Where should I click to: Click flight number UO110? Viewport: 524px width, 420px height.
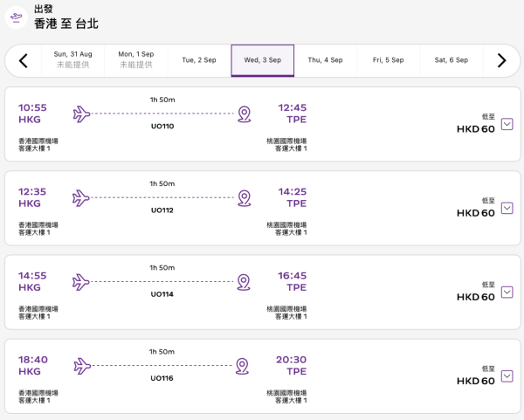coord(162,127)
